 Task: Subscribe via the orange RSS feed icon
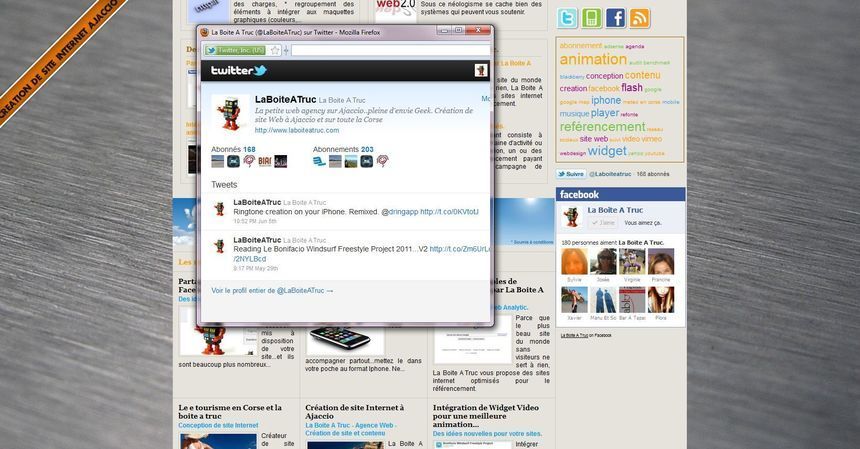point(640,18)
